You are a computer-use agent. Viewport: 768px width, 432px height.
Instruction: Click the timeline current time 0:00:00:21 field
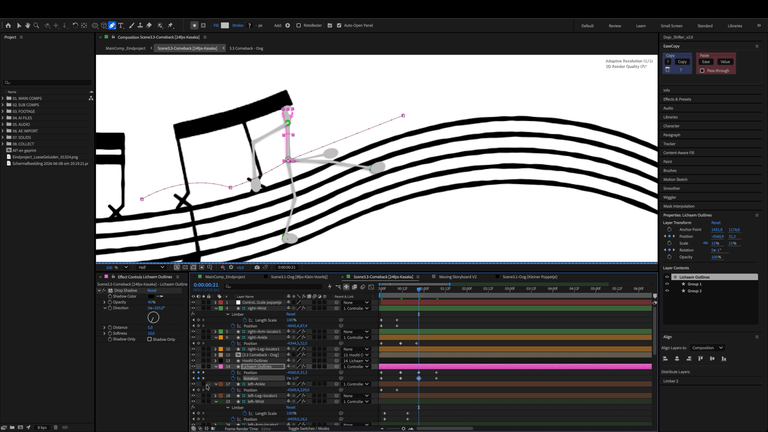(x=206, y=285)
